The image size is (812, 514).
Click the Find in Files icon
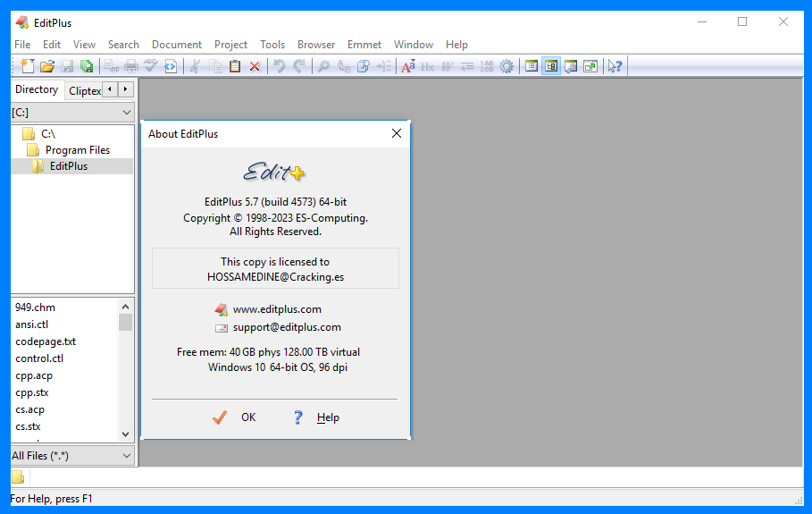pyautogui.click(x=363, y=66)
